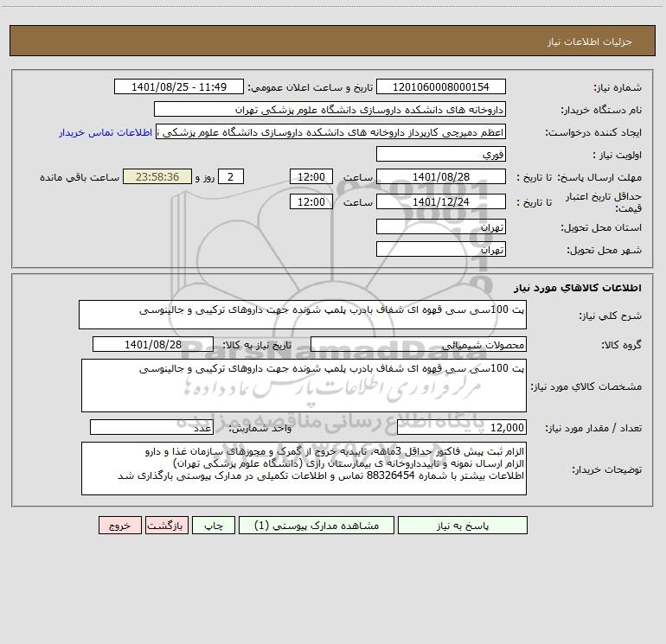This screenshot has width=666, height=644.
Task: Click the توضیحات خریدار label
Action: (x=607, y=469)
